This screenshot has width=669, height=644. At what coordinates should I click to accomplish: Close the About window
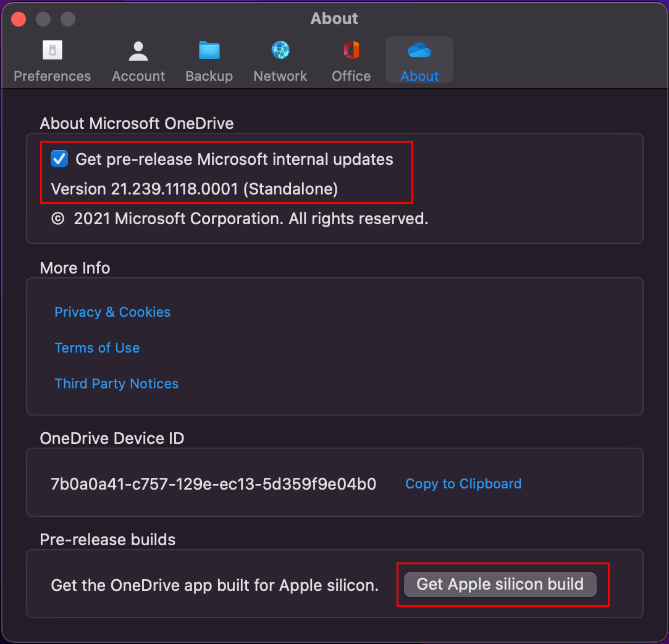pyautogui.click(x=18, y=19)
